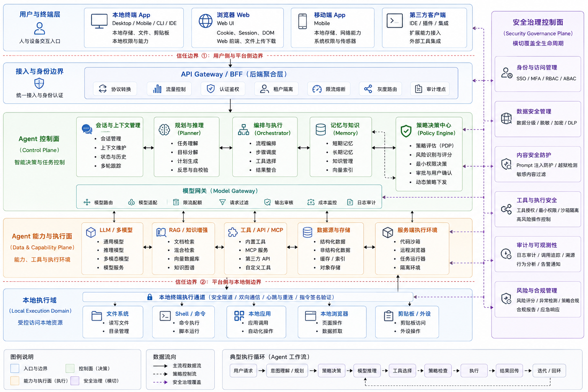Click the bar chart icon for 流量控制
This screenshot has height=392, width=588.
point(157,89)
